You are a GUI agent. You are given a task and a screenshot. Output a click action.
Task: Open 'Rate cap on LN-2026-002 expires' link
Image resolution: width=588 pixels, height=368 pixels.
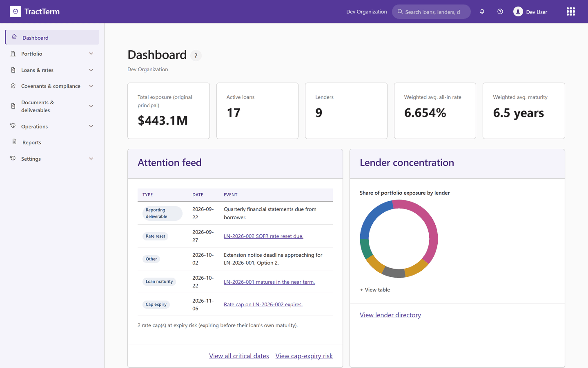(x=263, y=304)
